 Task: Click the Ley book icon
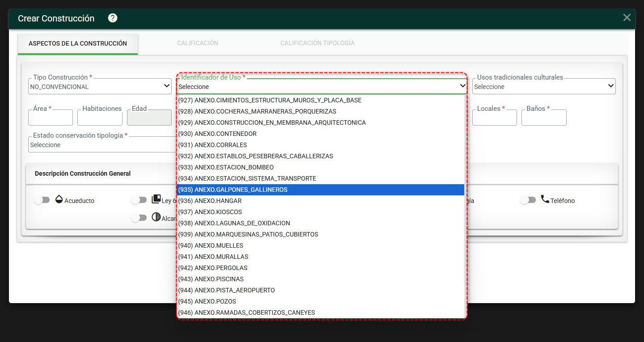click(156, 199)
